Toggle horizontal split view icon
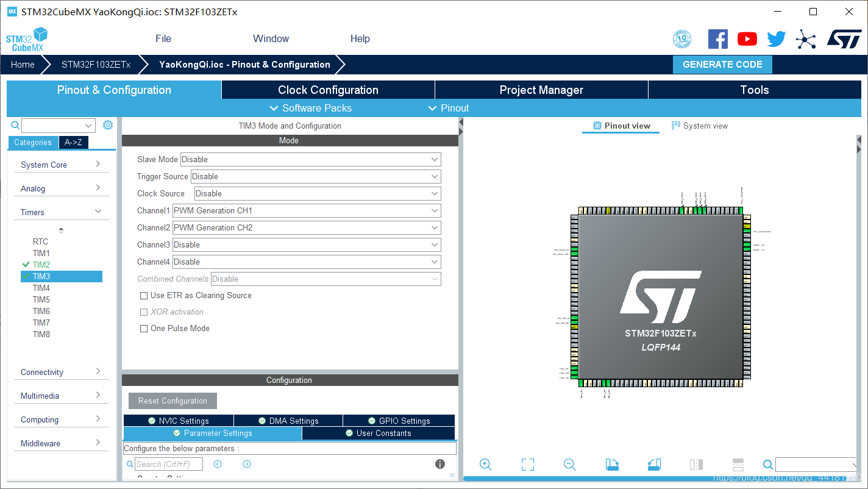Screen dimensions: 868x489 coord(738,465)
